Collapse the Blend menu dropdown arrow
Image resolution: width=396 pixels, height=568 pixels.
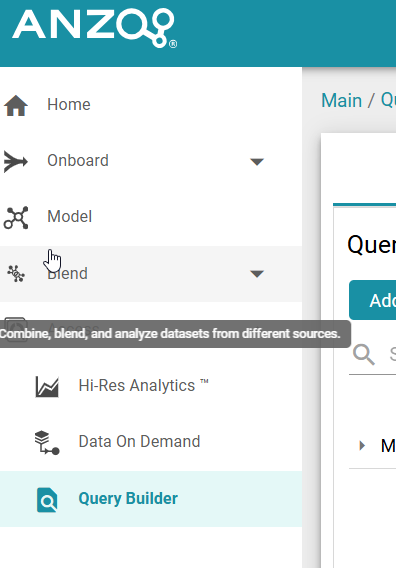[257, 273]
